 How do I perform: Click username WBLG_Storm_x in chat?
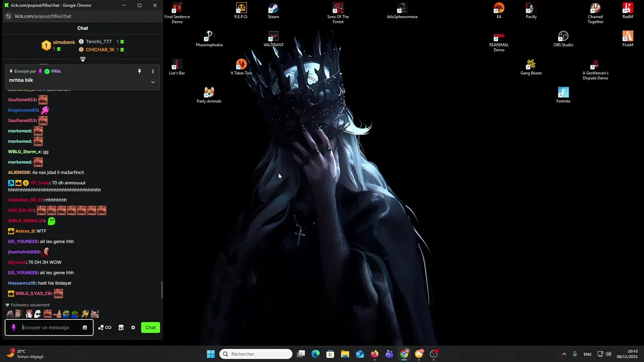click(25, 152)
